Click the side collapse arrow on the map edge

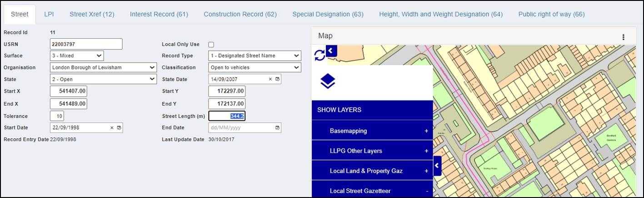pos(437,166)
